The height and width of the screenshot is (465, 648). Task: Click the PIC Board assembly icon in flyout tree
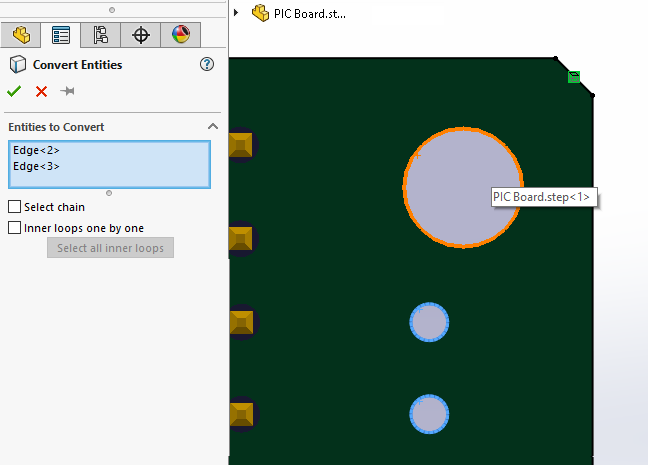(260, 13)
